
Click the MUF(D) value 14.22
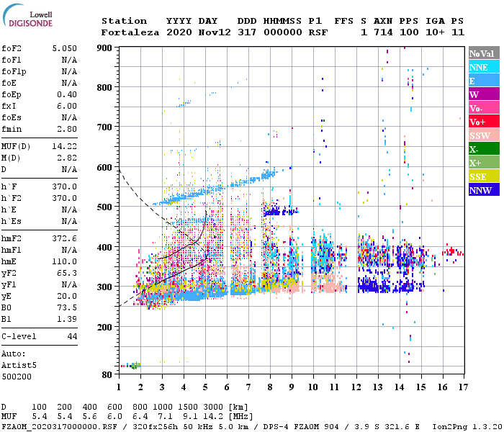(65, 146)
